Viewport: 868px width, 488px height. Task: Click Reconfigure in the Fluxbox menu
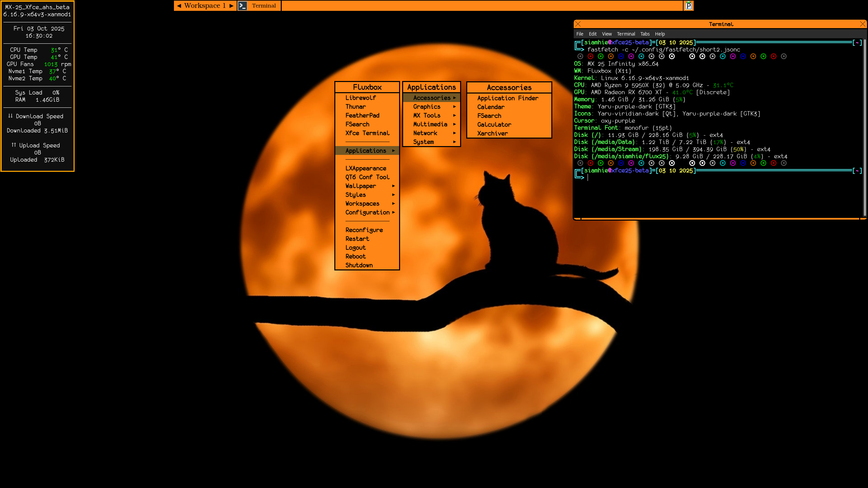coord(364,230)
